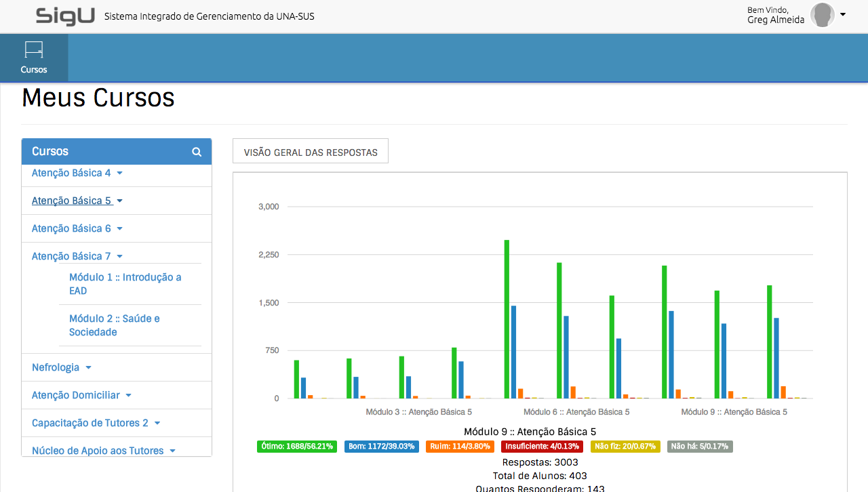
Task: Open Atenção Básica 7 course link
Action: click(x=71, y=256)
